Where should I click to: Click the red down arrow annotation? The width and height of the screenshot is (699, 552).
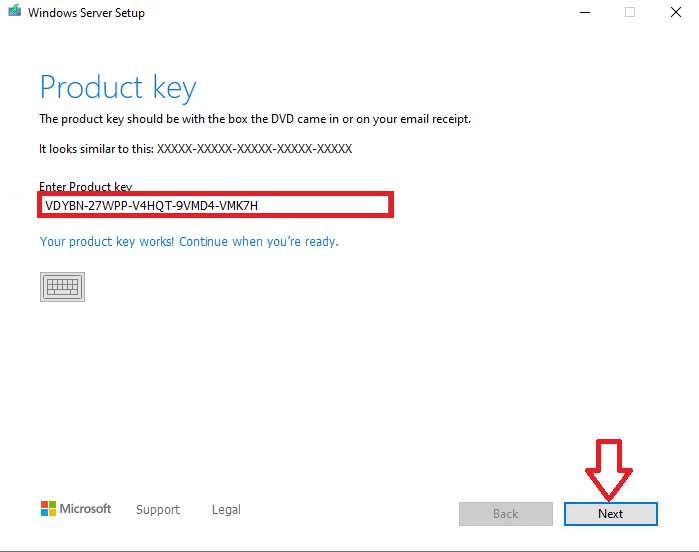[610, 468]
